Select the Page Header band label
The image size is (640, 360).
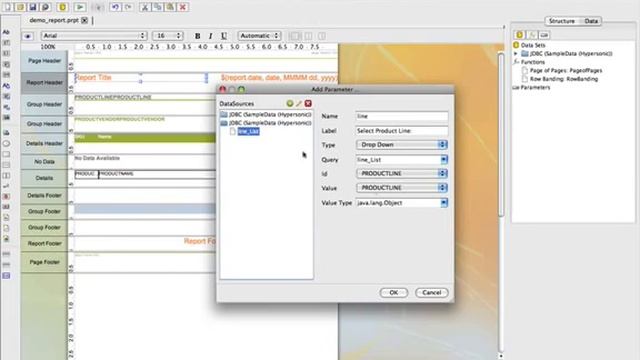[x=44, y=61]
